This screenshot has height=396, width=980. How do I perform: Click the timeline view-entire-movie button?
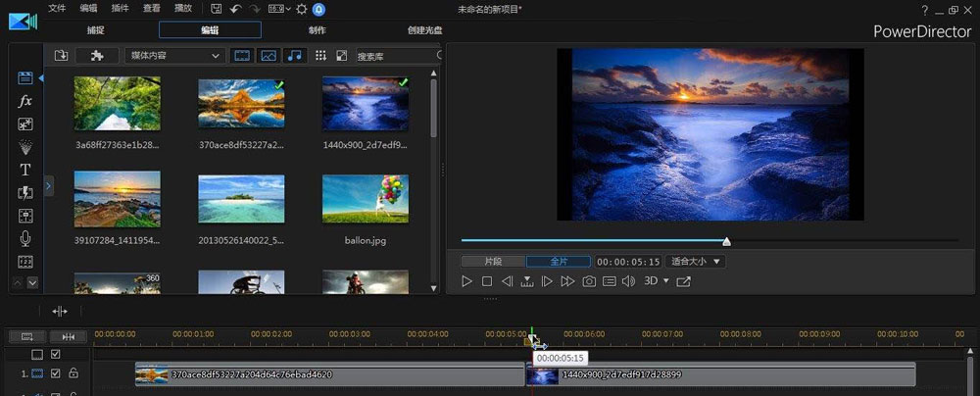[69, 336]
